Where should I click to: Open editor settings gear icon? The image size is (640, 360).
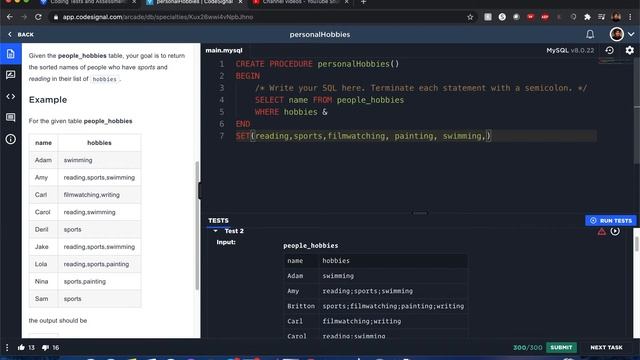tap(629, 50)
